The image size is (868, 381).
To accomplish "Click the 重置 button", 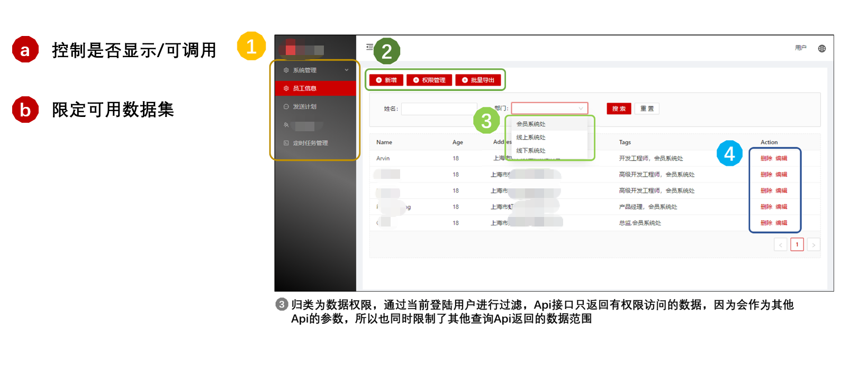I will [647, 108].
